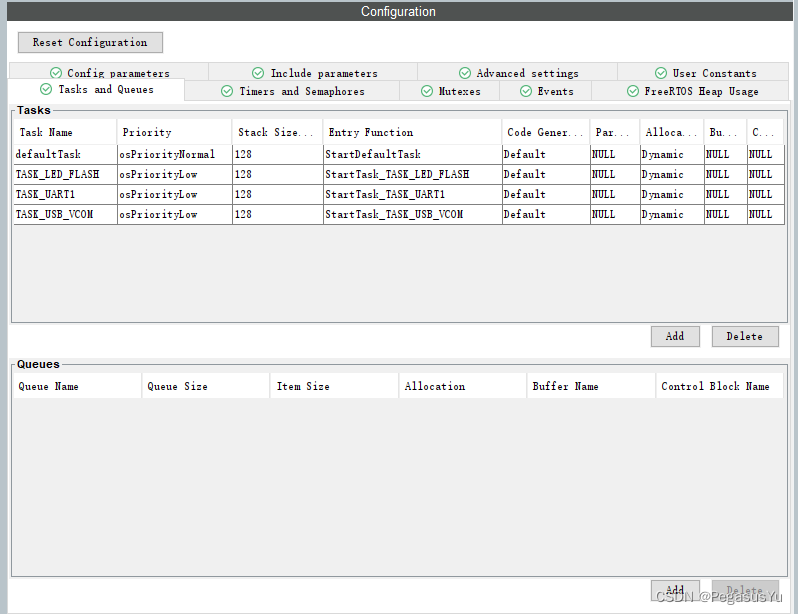798x614 pixels.
Task: Switch to the Timers and Semaphores tab
Action: tap(301, 91)
